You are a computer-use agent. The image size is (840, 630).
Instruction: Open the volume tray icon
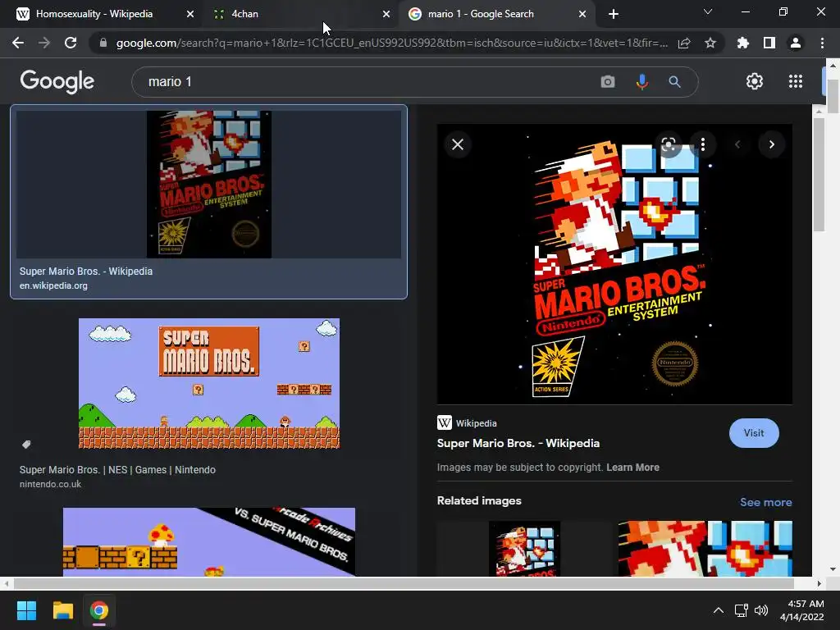click(x=760, y=610)
